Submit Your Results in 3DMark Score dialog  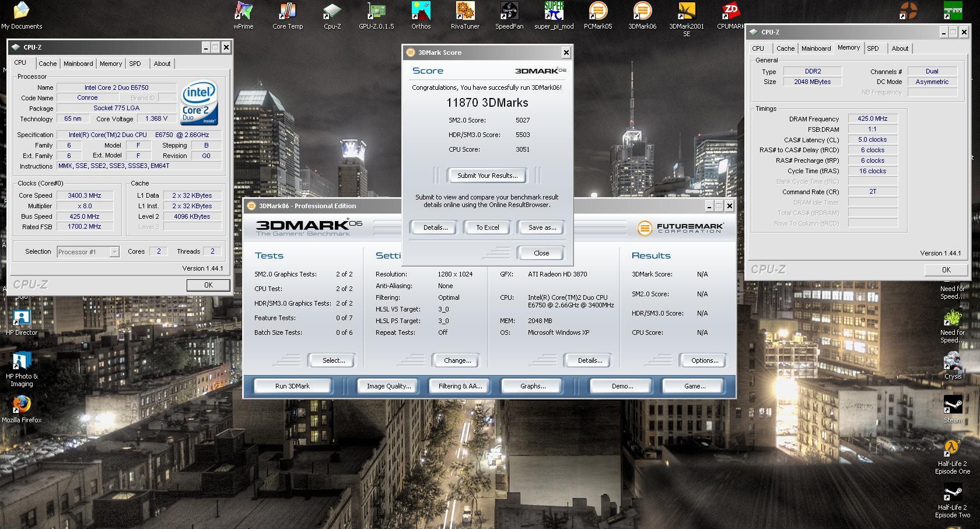[x=487, y=176]
